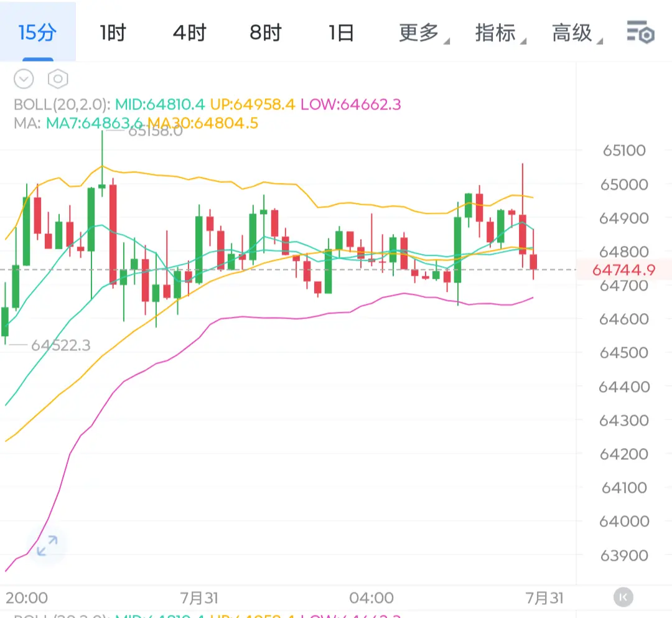Screen dimensions: 672x618
Task: Switch to the 8时 timeframe
Action: tap(266, 32)
